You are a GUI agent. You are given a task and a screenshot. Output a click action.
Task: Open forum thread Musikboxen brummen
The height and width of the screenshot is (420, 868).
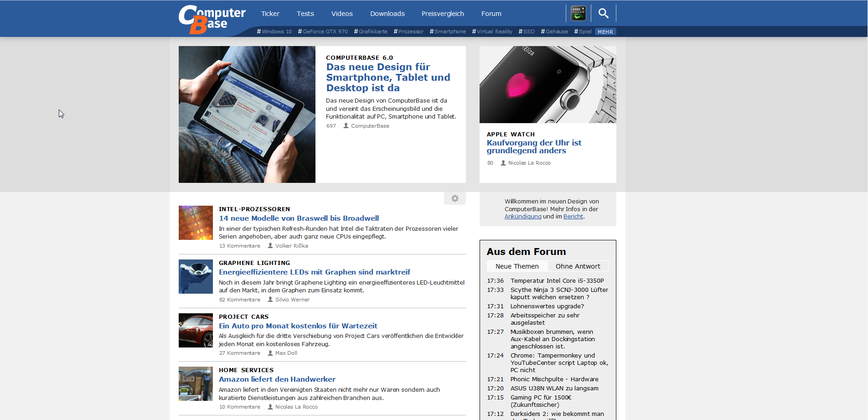coord(553,339)
